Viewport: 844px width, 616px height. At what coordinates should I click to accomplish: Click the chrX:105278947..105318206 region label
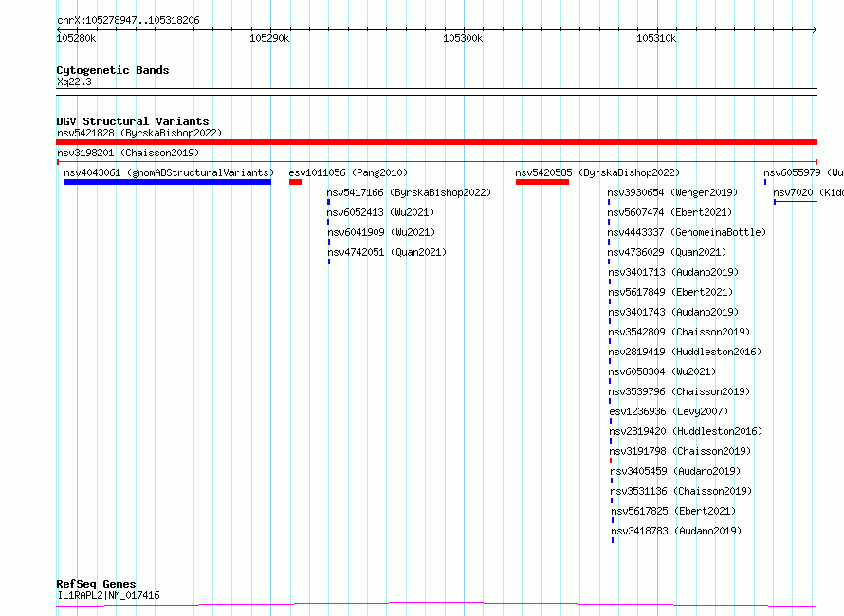click(x=128, y=20)
